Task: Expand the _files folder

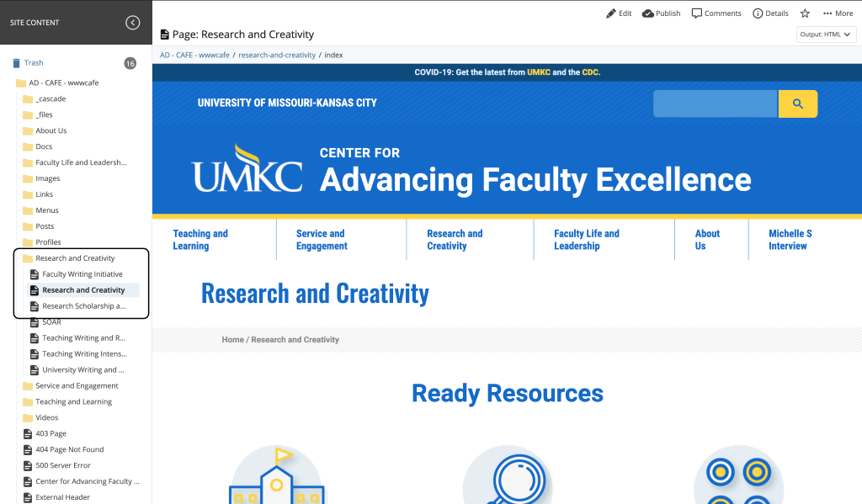Action: pos(38,115)
